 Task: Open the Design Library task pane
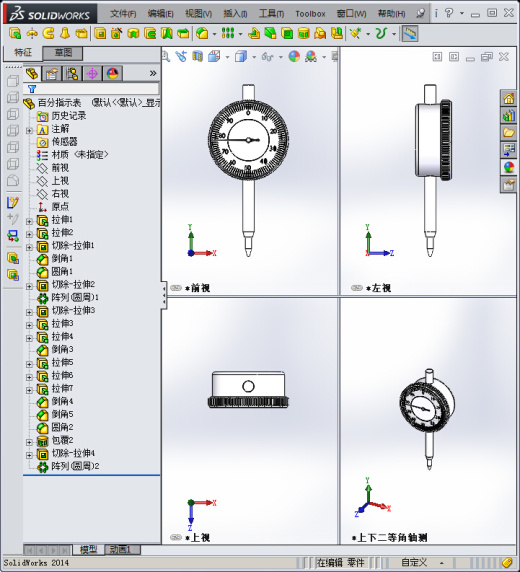[x=509, y=115]
